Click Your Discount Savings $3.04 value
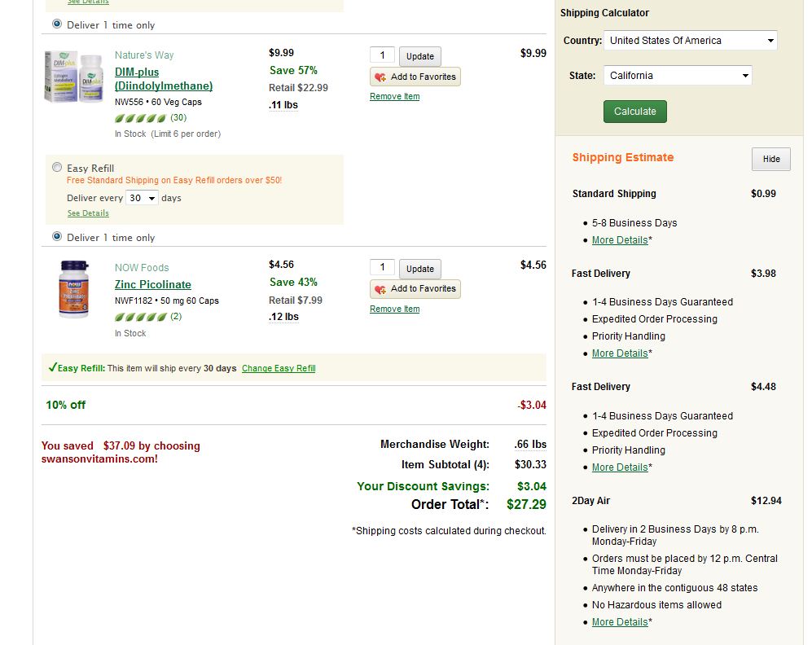 pos(532,486)
